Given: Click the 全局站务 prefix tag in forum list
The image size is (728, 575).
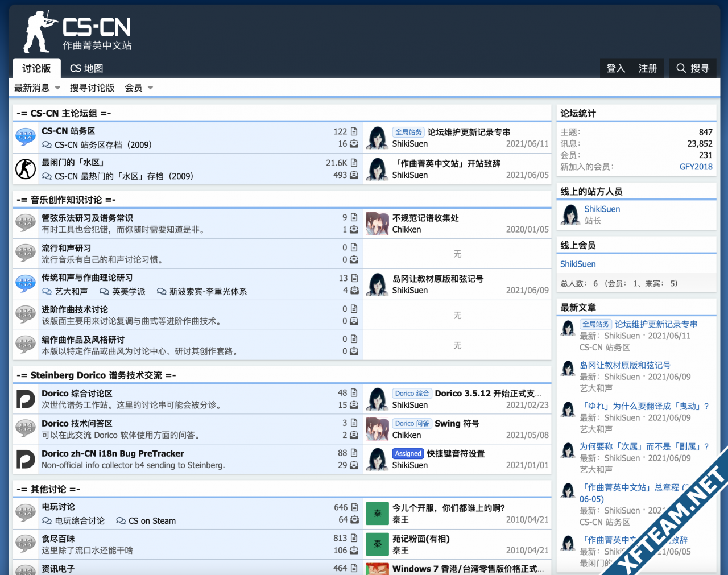Looking at the screenshot, I should click(408, 132).
